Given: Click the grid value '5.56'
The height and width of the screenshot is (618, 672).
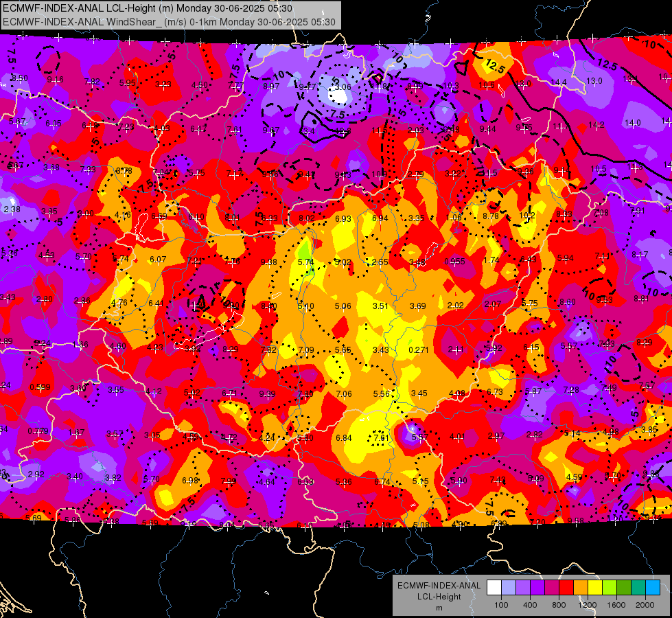Looking at the screenshot, I should pos(382,393).
